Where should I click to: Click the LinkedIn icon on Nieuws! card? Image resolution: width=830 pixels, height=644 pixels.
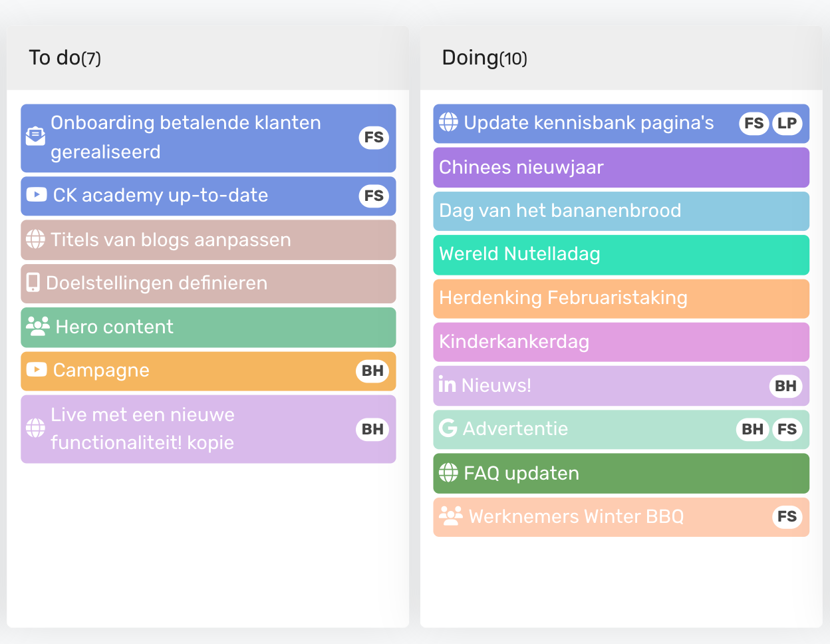448,384
